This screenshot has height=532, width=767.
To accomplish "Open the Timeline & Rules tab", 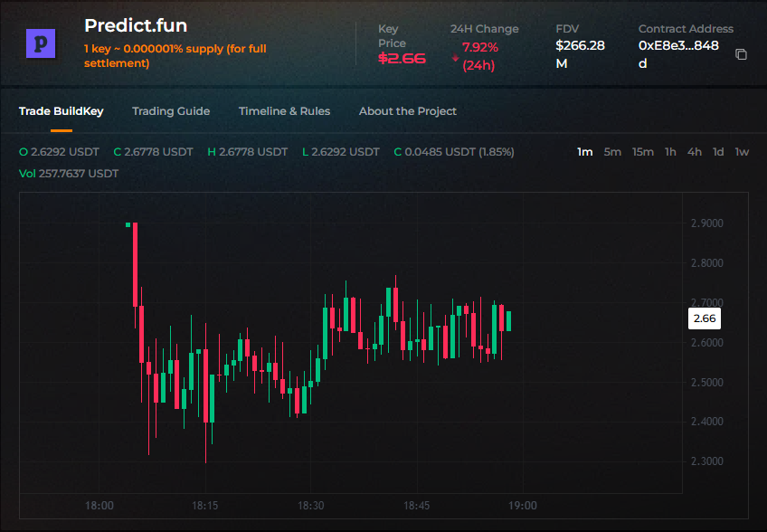I will (x=284, y=111).
